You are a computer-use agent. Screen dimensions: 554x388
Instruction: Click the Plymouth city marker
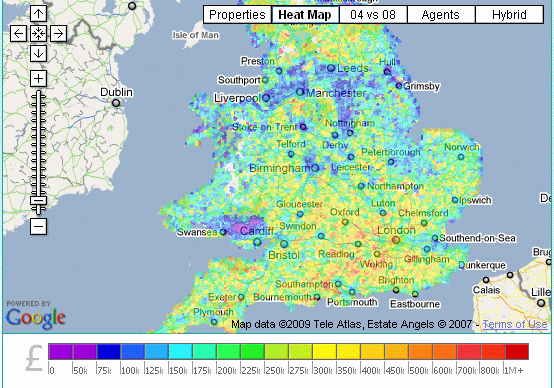point(214,322)
